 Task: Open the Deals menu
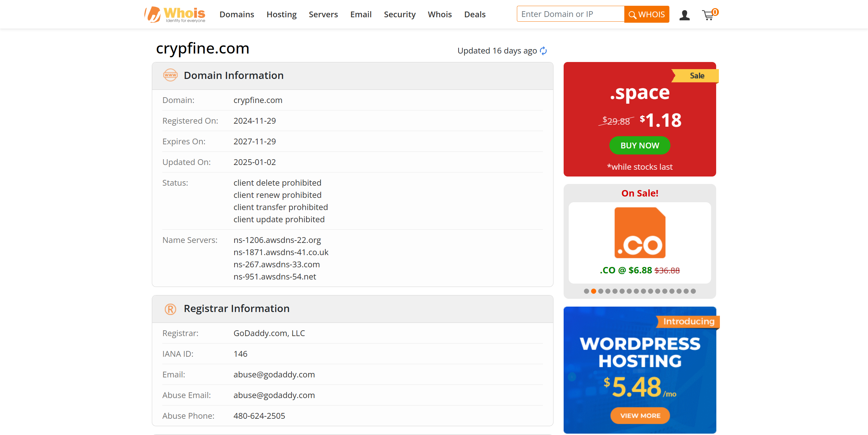pos(475,15)
